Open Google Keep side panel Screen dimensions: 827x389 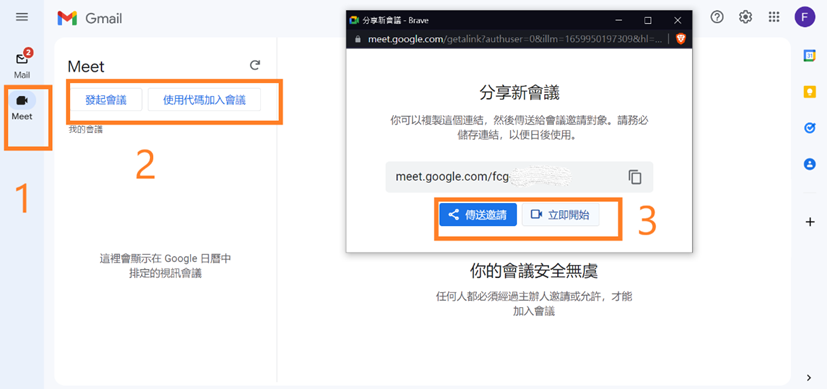click(x=810, y=92)
